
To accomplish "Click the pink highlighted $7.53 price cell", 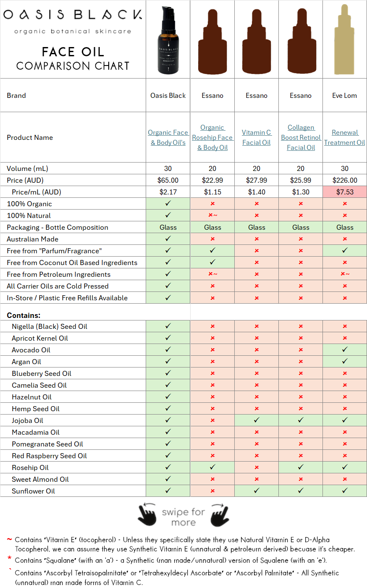I will click(x=344, y=192).
